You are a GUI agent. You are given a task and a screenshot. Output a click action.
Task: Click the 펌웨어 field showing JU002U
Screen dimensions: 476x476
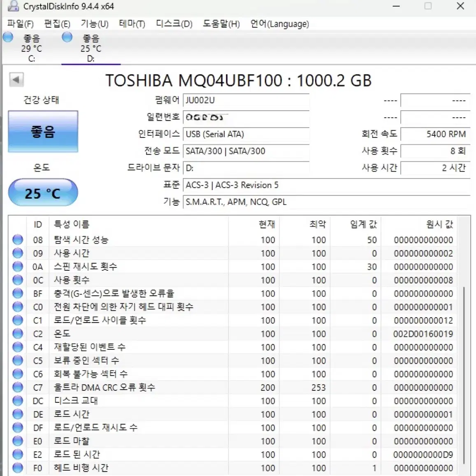(246, 100)
